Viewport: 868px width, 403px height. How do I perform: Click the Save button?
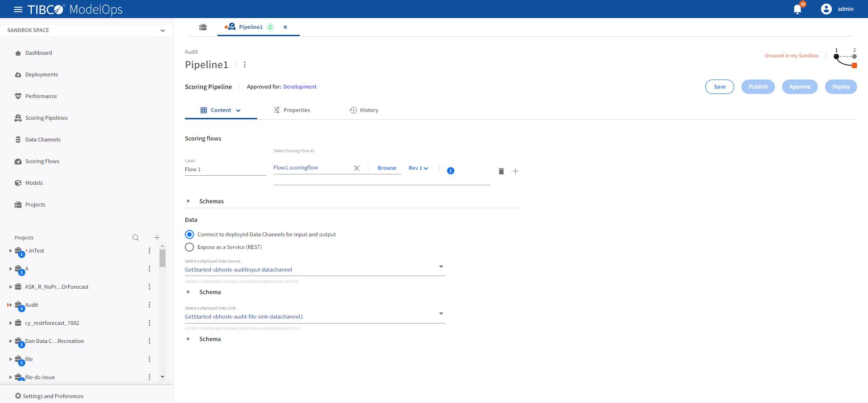point(719,87)
